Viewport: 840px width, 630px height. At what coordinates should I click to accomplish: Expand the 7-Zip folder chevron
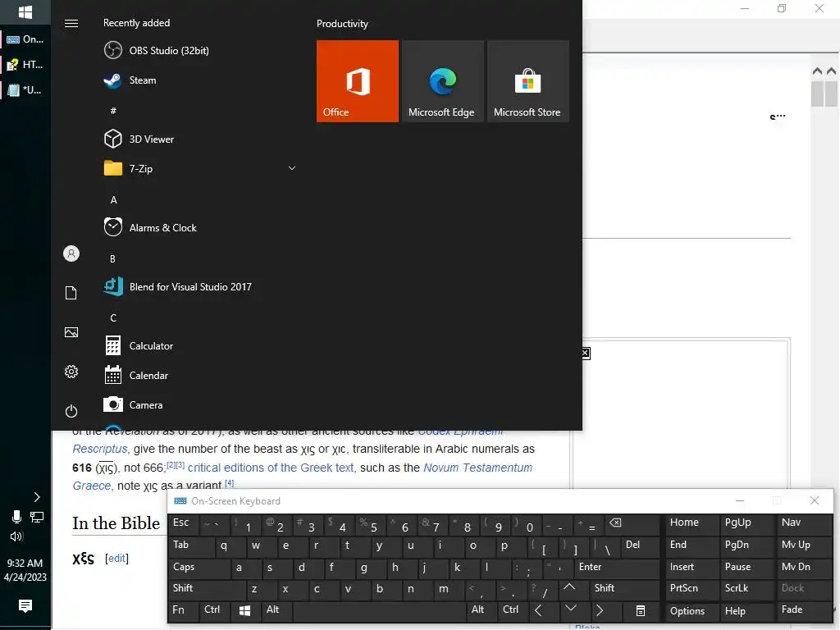point(292,168)
